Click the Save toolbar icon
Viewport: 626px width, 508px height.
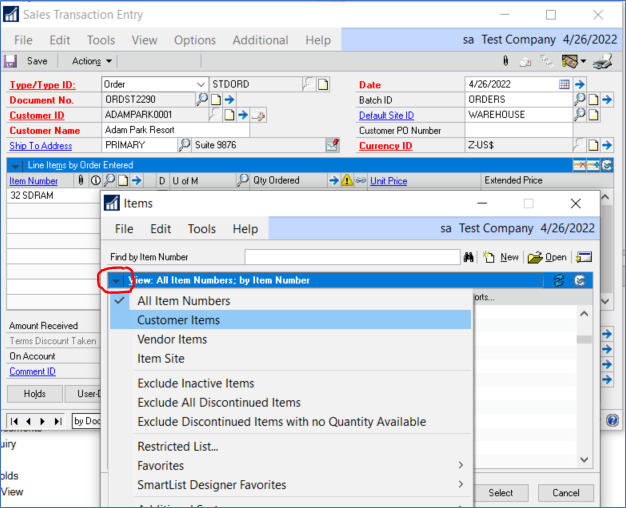pyautogui.click(x=28, y=61)
